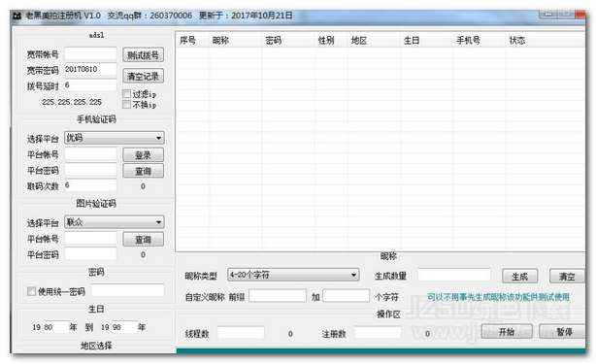The image size is (596, 364).
Task: Click the 前缀 custom nickname field
Action: point(278,296)
